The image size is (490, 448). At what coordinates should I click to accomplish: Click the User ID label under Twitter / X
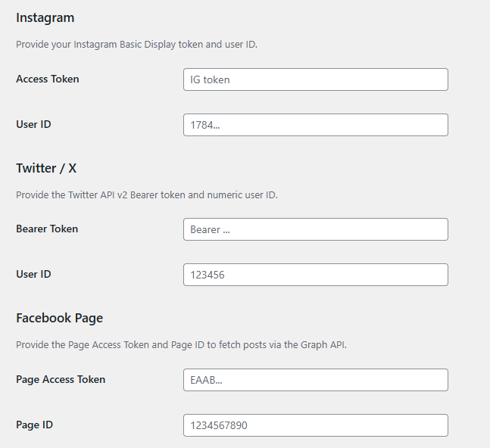pos(33,274)
